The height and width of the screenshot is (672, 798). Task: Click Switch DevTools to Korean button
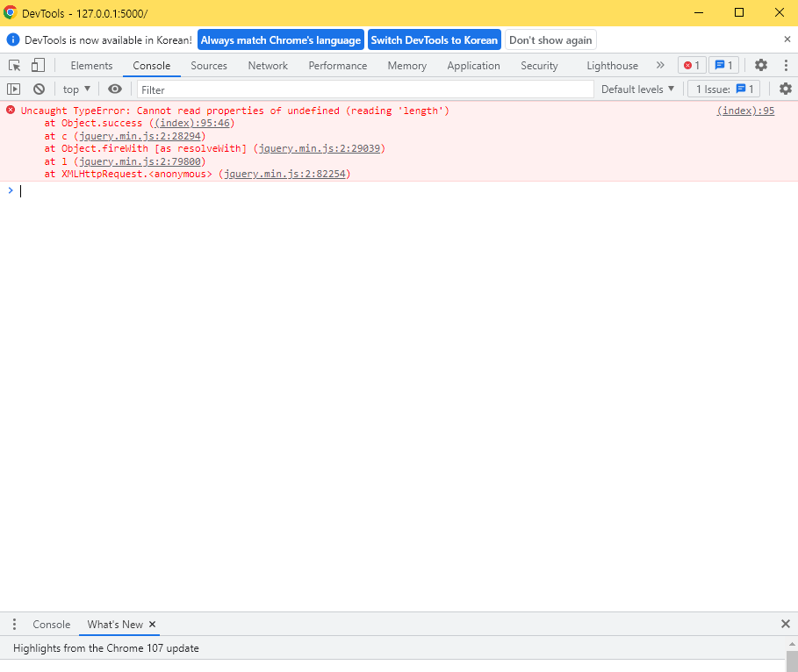click(x=435, y=39)
